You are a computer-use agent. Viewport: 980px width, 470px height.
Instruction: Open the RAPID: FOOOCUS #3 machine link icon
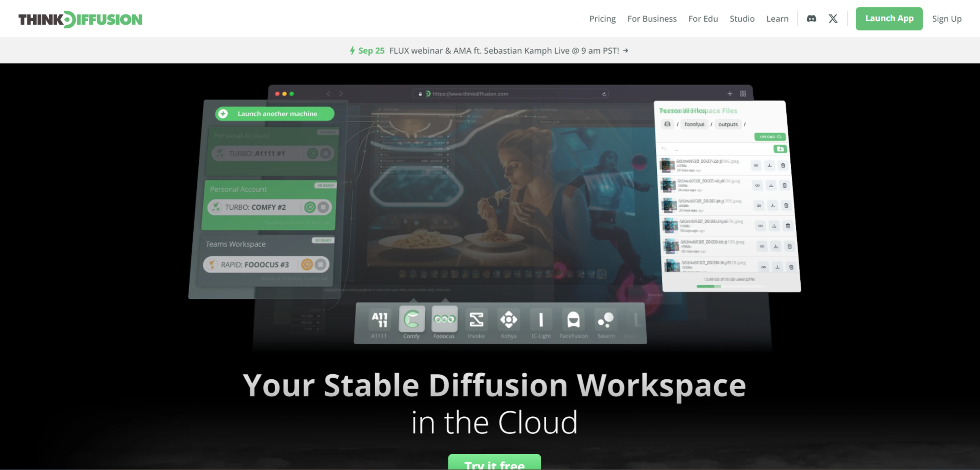tap(307, 264)
